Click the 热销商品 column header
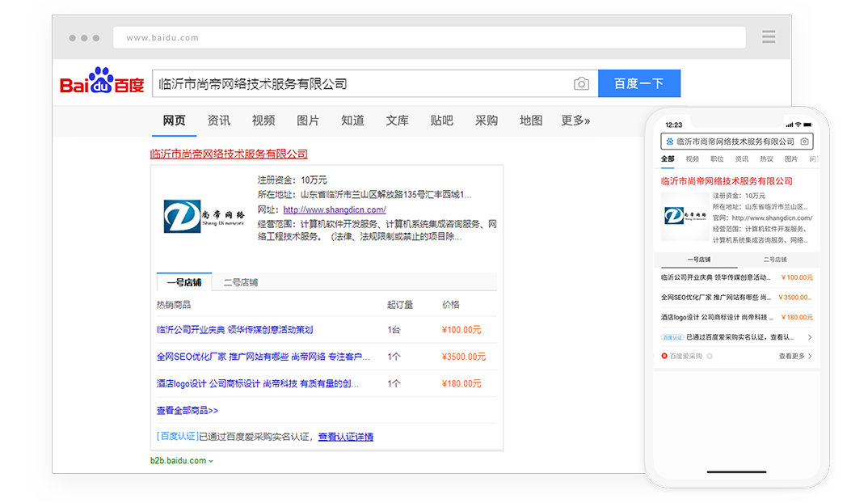Screen dimensions: 868x503 pyautogui.click(x=174, y=305)
